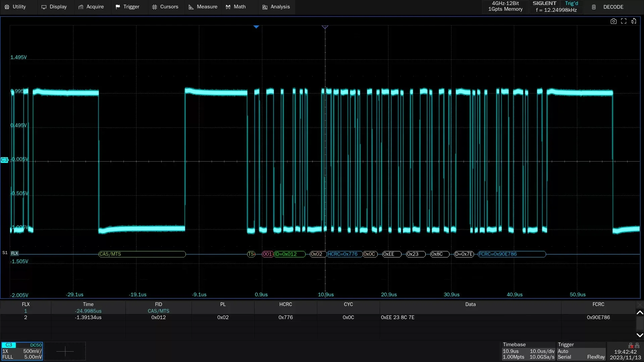Open the Utility menu
The height and width of the screenshot is (362, 644).
[x=15, y=7]
